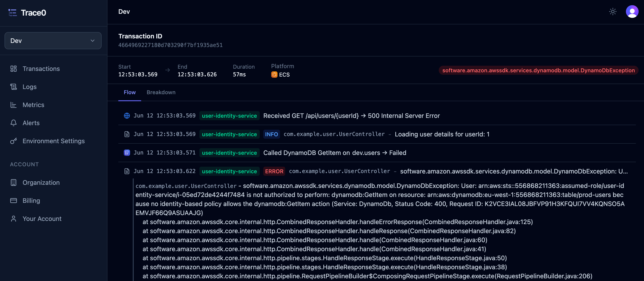Click the Metrics chart icon
644x281 pixels.
click(x=14, y=105)
